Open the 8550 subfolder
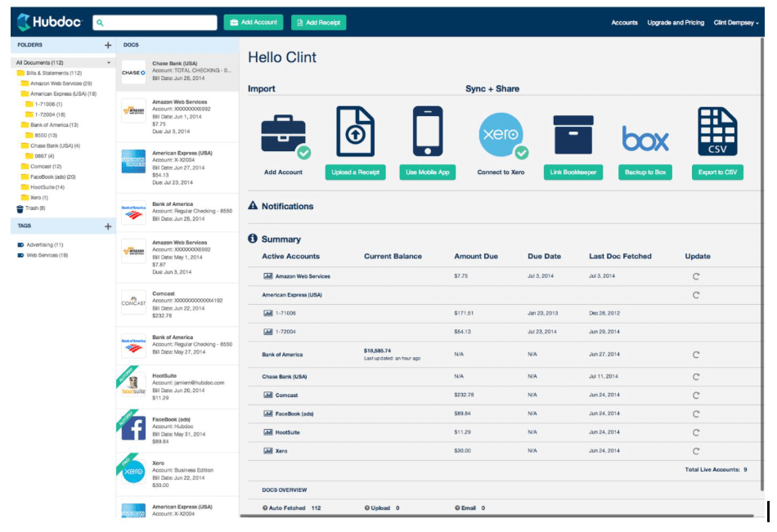Screen dimensions: 777x532 41,136
